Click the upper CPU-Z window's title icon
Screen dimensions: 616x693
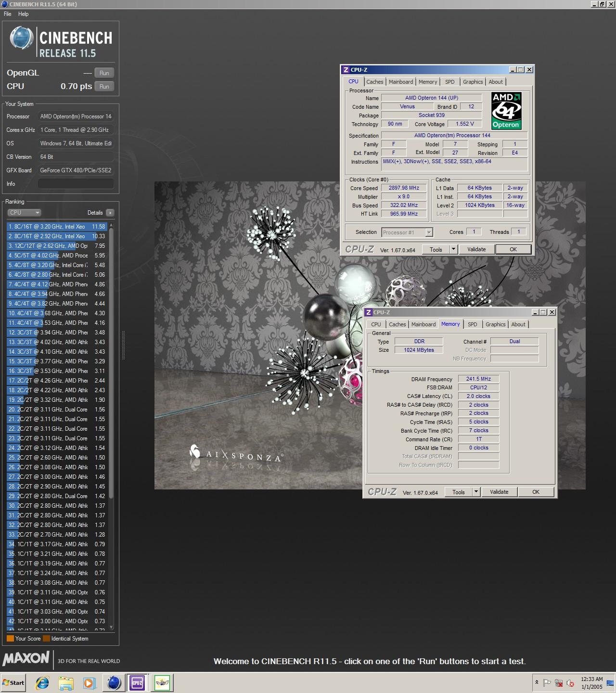pos(346,70)
